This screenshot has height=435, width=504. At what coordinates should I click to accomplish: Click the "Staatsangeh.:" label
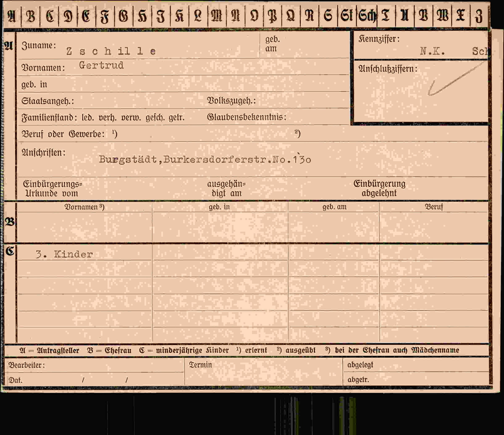pyautogui.click(x=48, y=101)
